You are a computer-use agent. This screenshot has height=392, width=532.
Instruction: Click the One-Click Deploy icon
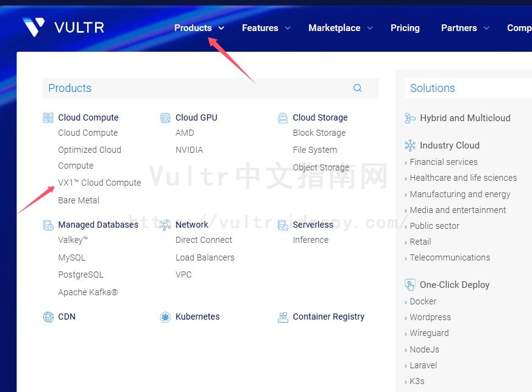click(410, 284)
